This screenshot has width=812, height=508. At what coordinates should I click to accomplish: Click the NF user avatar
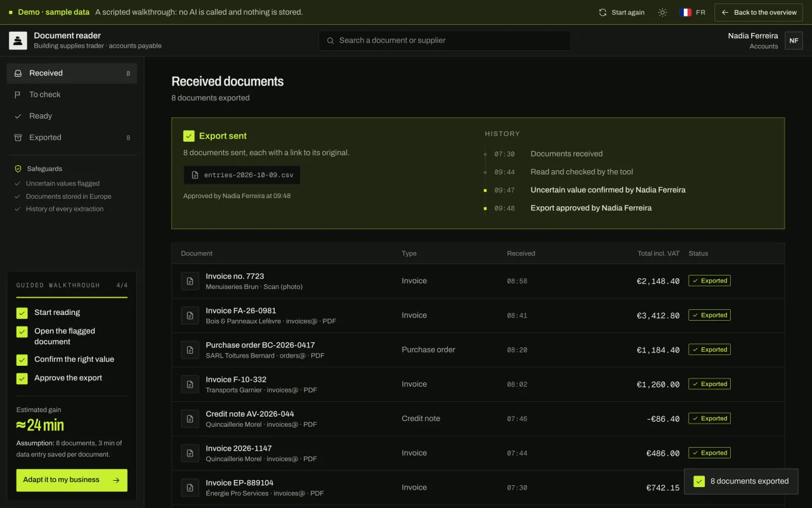[x=794, y=41]
